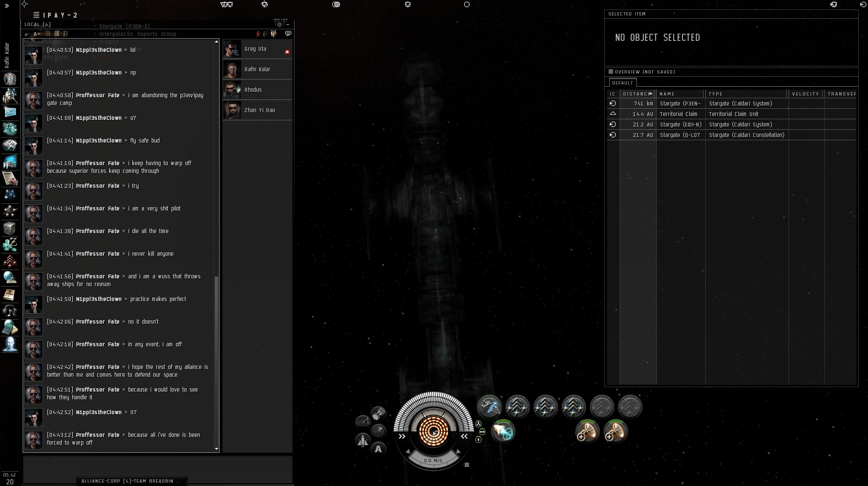Decrease chat font size with a-
Screen dimensions: 868x486
[27, 34]
